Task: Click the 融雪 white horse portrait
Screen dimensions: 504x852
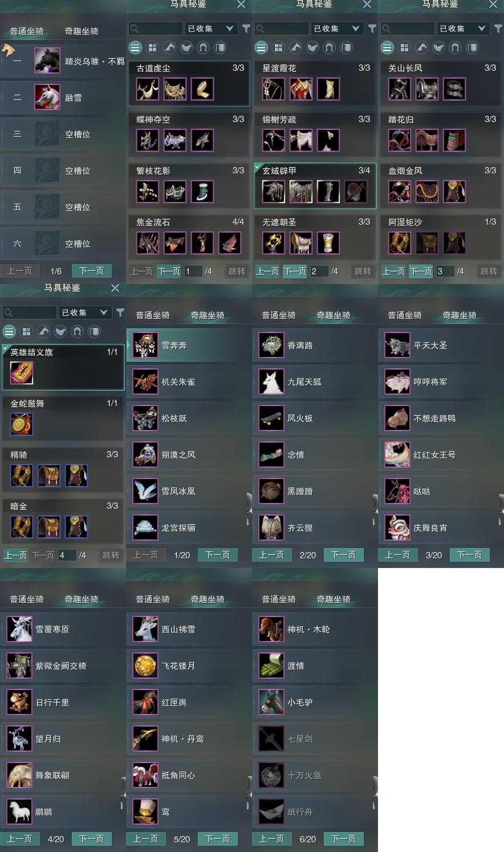Action: tap(47, 98)
